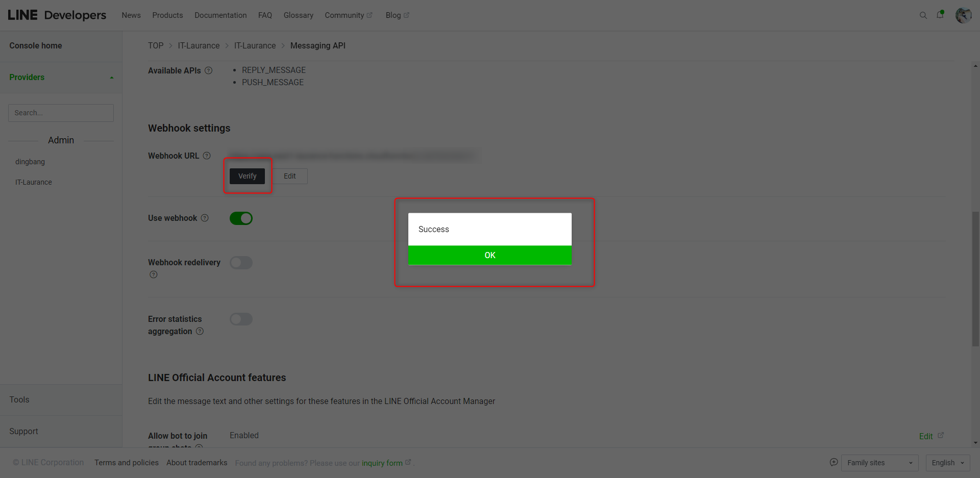The width and height of the screenshot is (980, 478).
Task: Open the search magnifier icon in header
Action: [x=923, y=15]
